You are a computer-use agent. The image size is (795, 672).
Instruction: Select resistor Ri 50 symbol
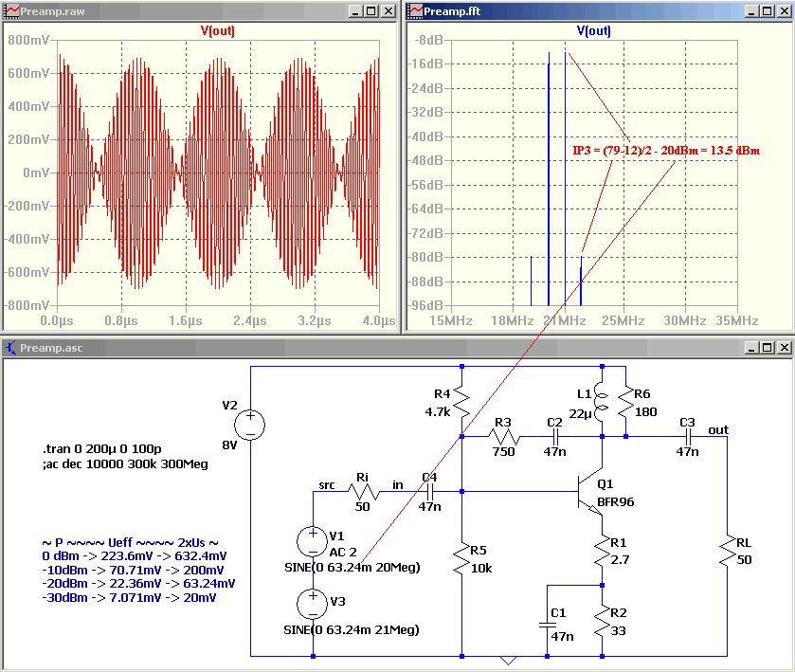pyautogui.click(x=363, y=492)
